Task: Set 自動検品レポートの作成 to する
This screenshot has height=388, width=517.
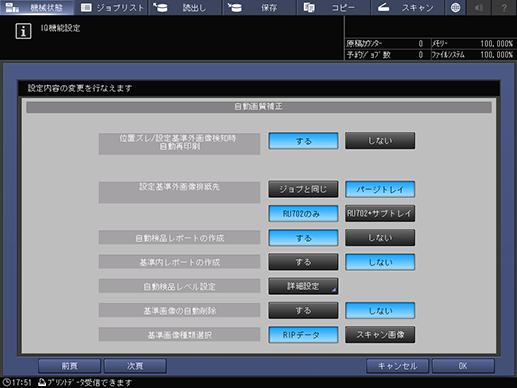Action: 303,238
